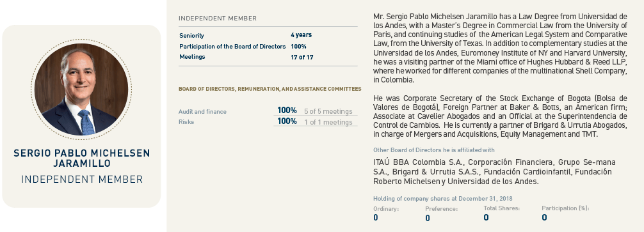
Task: Select the Risks committee label
Action: [x=186, y=121]
